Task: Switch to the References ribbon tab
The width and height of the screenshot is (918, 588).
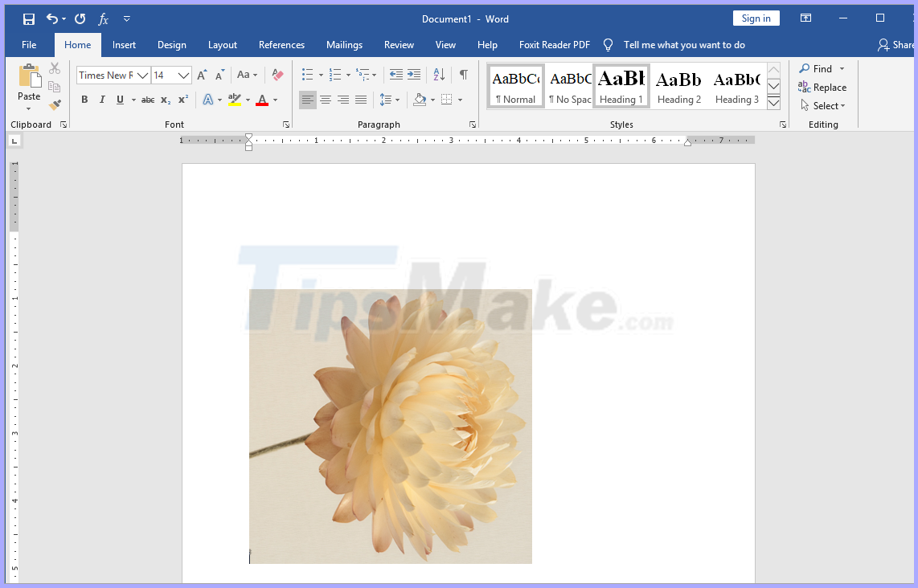Action: pos(281,45)
